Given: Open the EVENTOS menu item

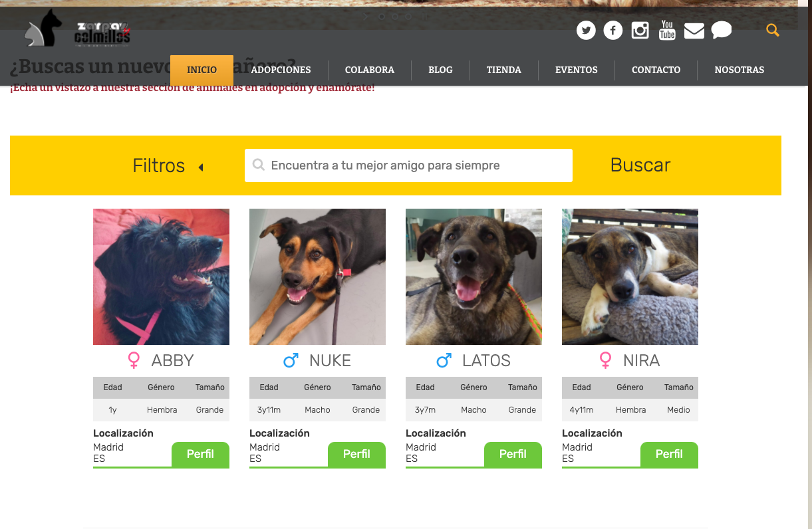Looking at the screenshot, I should point(577,70).
